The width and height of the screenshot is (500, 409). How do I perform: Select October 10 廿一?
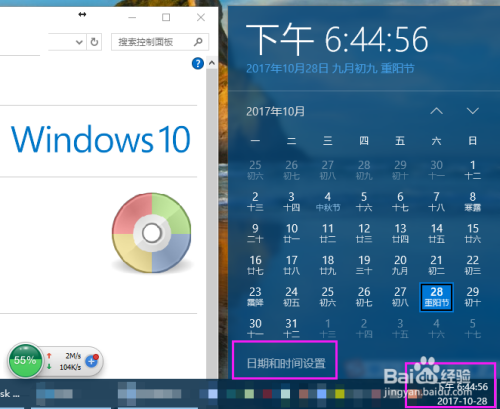(291, 233)
